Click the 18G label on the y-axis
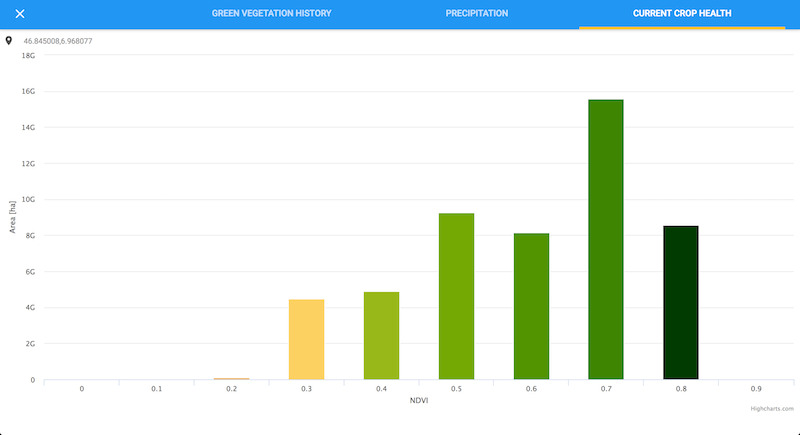This screenshot has height=435, width=800. click(x=28, y=56)
